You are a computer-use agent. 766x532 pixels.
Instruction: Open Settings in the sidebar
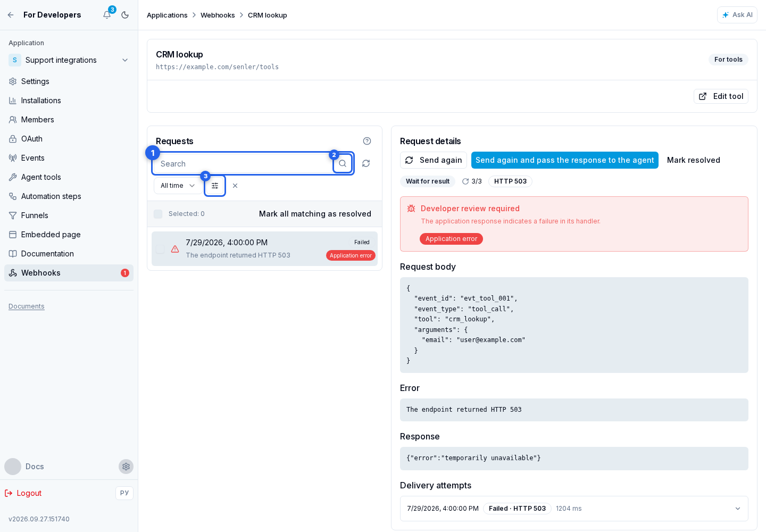click(69, 81)
